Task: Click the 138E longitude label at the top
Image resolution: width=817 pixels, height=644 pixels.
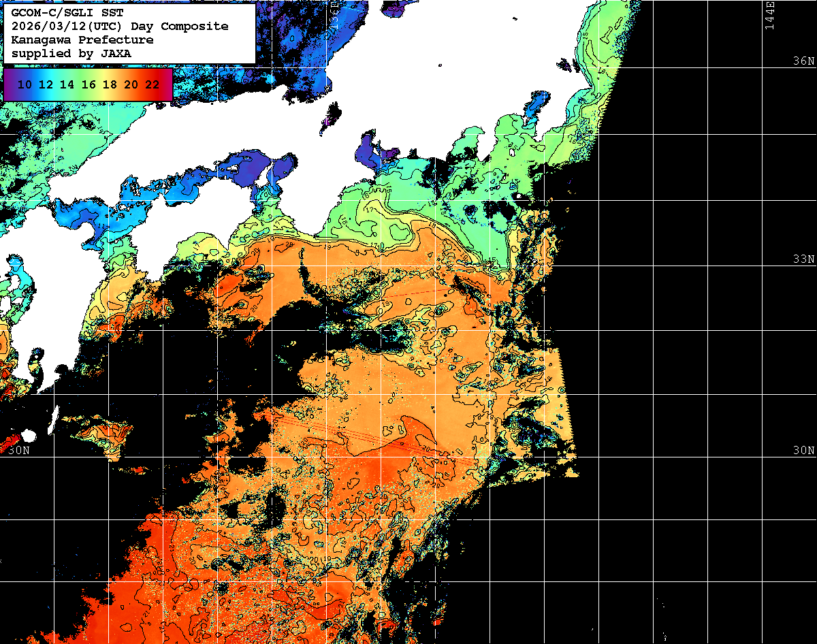Action: pos(334,14)
